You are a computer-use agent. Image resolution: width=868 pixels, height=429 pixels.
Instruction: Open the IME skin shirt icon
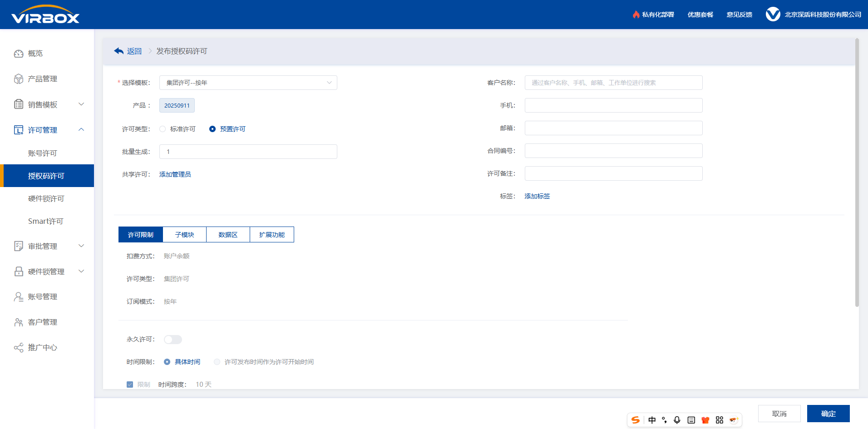pyautogui.click(x=705, y=420)
